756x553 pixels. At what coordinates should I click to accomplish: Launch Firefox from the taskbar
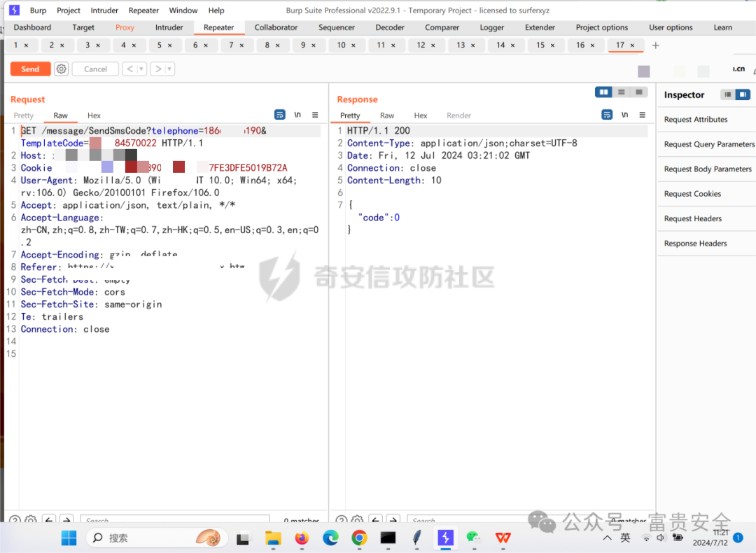[302, 538]
